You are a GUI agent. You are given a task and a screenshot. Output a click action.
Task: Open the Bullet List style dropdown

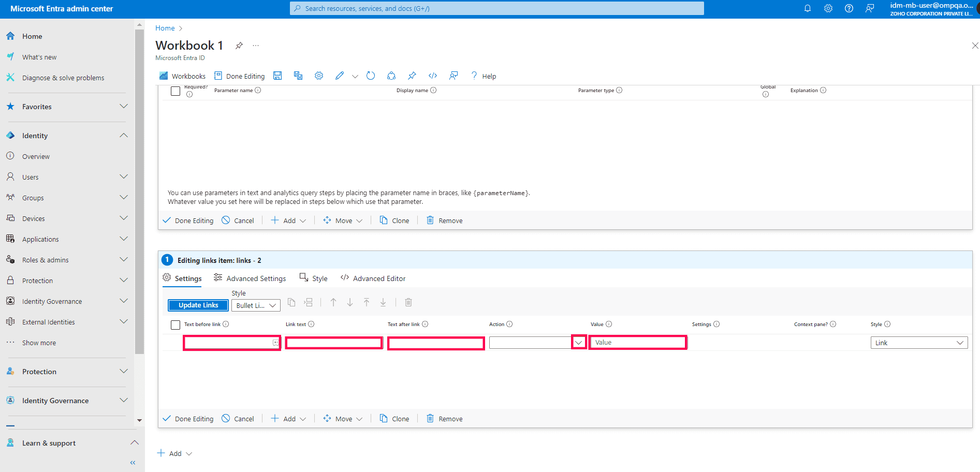pos(255,305)
